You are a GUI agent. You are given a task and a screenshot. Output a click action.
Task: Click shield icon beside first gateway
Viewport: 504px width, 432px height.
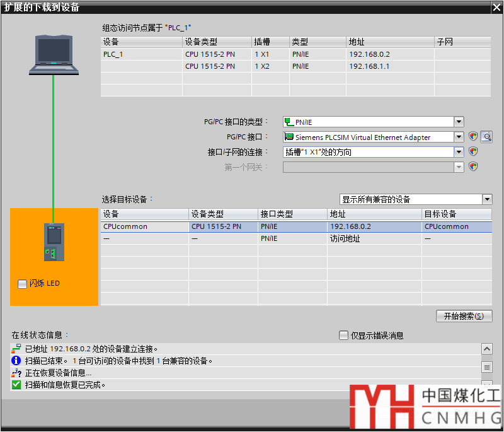coord(473,166)
